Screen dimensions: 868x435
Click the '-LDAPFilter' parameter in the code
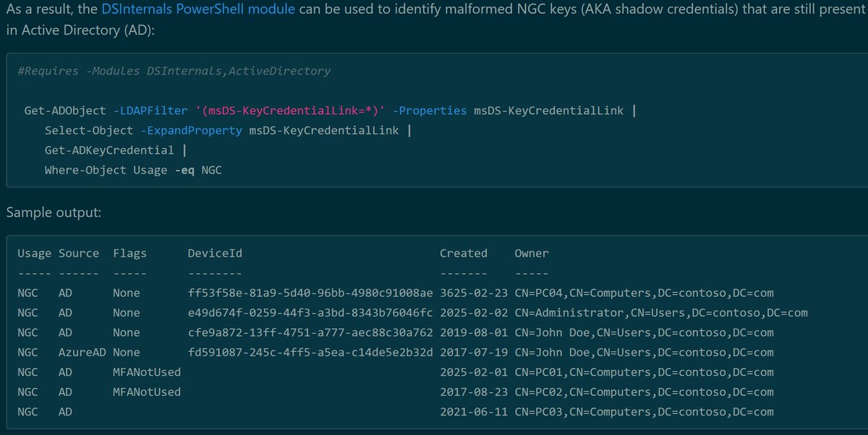click(x=150, y=111)
